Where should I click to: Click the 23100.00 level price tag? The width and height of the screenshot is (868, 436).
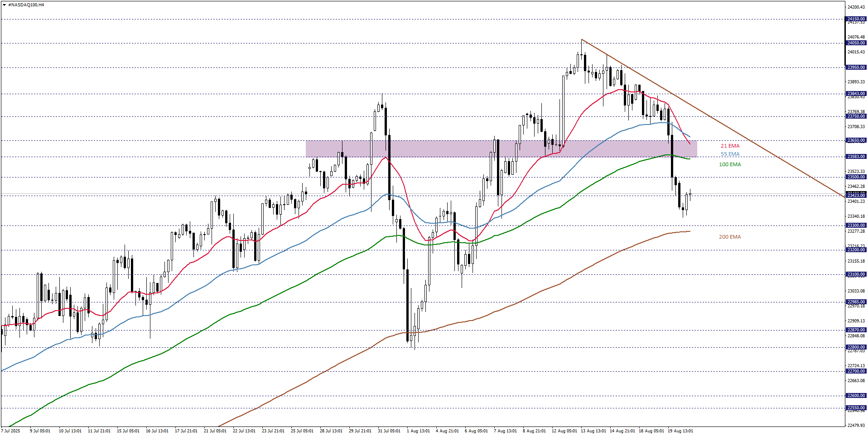856,274
